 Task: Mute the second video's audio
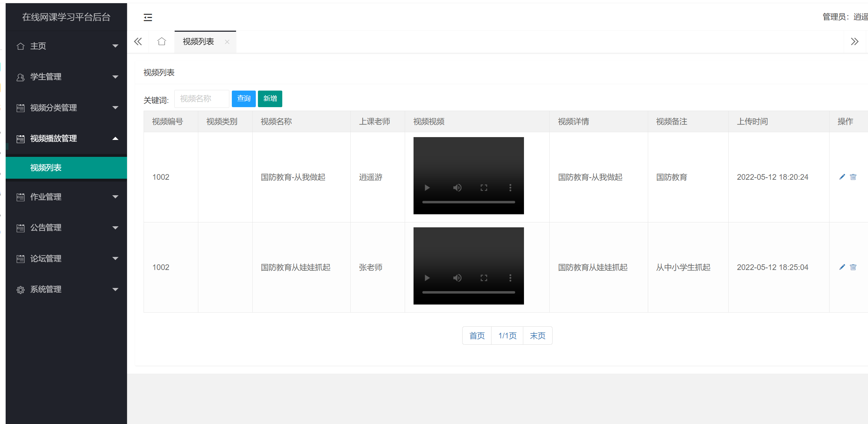click(x=457, y=278)
